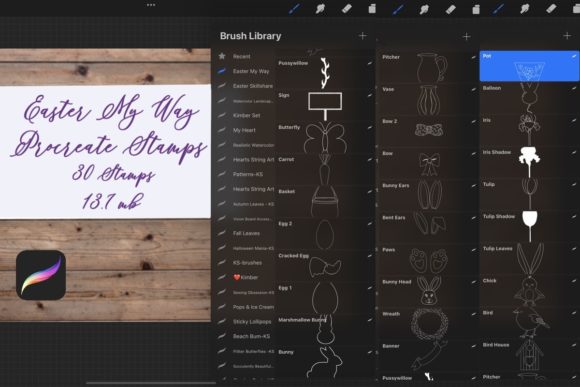Choose the Tulip Shadow stamp

click(x=530, y=227)
